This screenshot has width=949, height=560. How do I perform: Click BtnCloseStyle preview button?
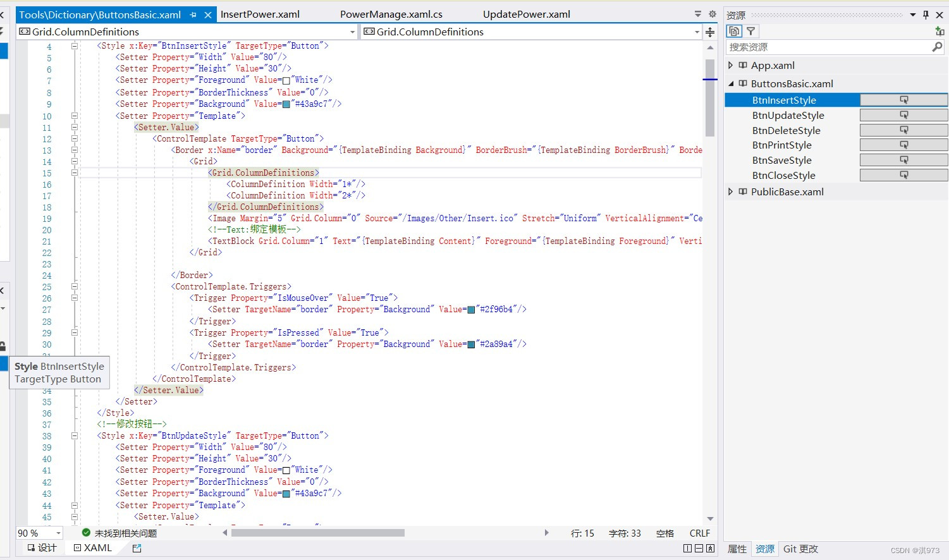pos(903,175)
